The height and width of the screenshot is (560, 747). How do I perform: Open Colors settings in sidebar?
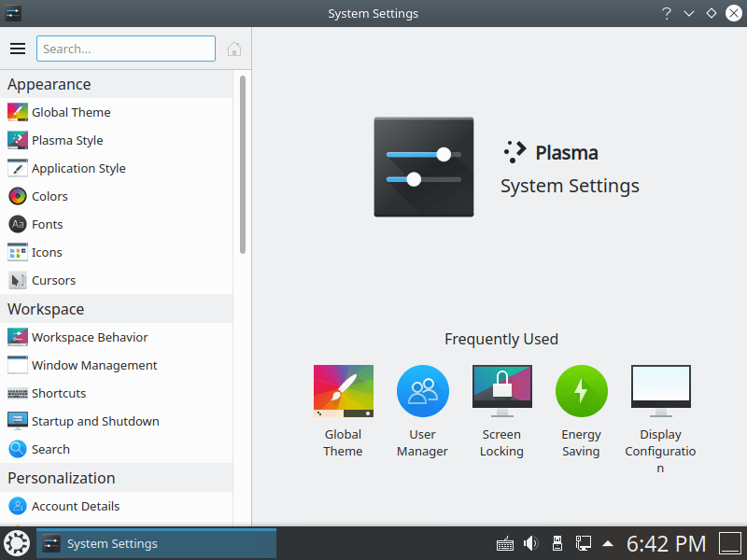49,196
